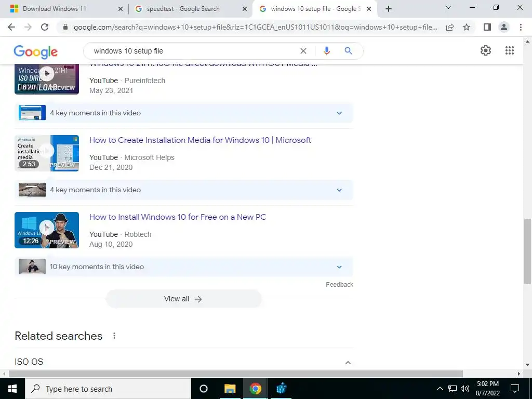Viewport: 532px width, 399px height.
Task: Open How to Install Windows 10 for Free link
Action: click(178, 217)
